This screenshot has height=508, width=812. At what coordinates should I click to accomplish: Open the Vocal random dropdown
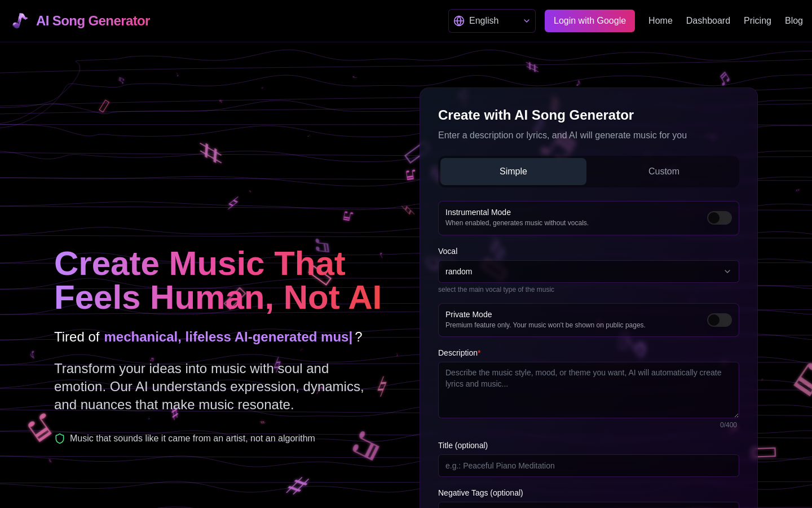coord(589,271)
